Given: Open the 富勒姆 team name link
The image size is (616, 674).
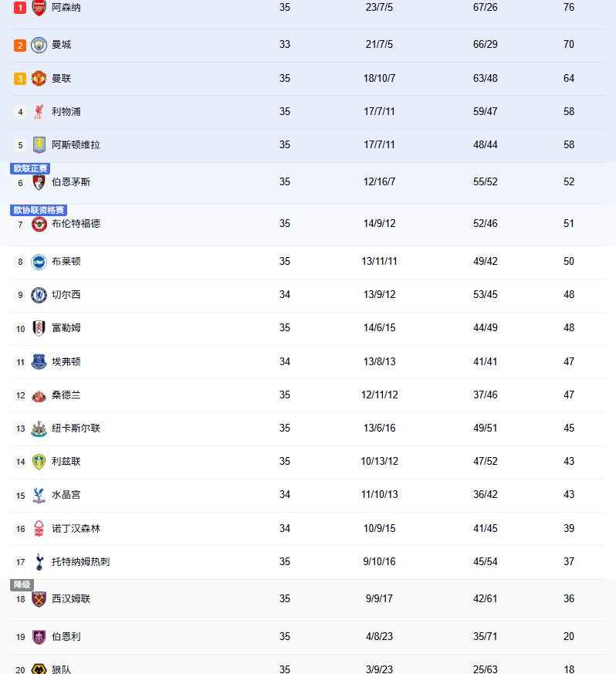Looking at the screenshot, I should [66, 328].
